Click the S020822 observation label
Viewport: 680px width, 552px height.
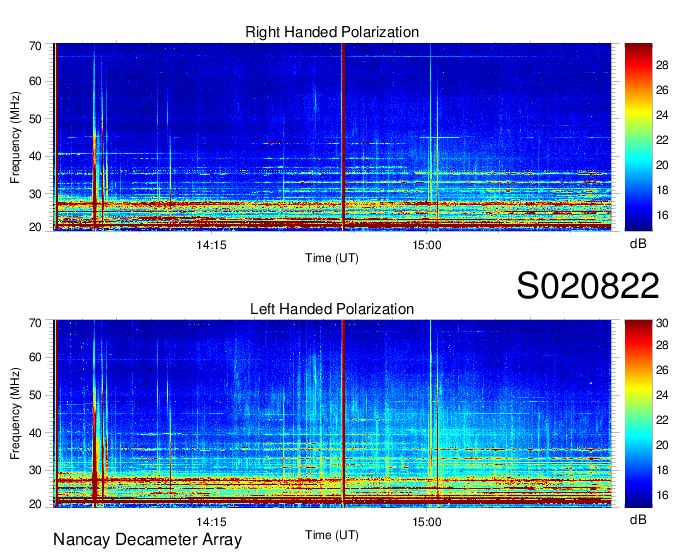pos(588,286)
